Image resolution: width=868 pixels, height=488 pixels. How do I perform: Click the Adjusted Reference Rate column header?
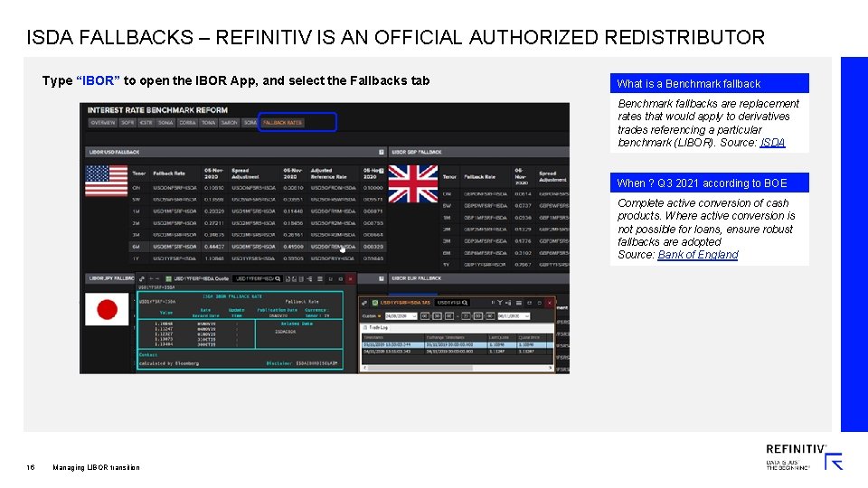[329, 174]
